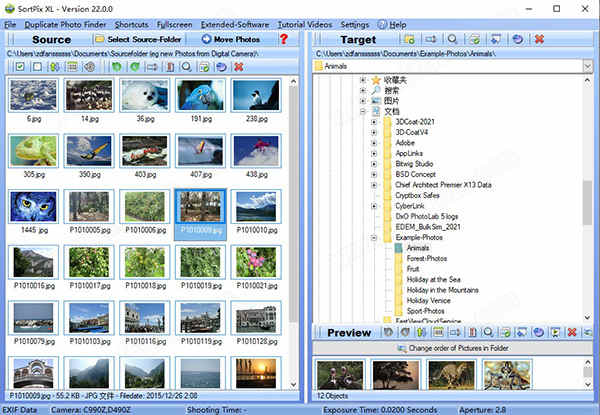Click the target folder tree scrollbar thumb

tap(587, 202)
